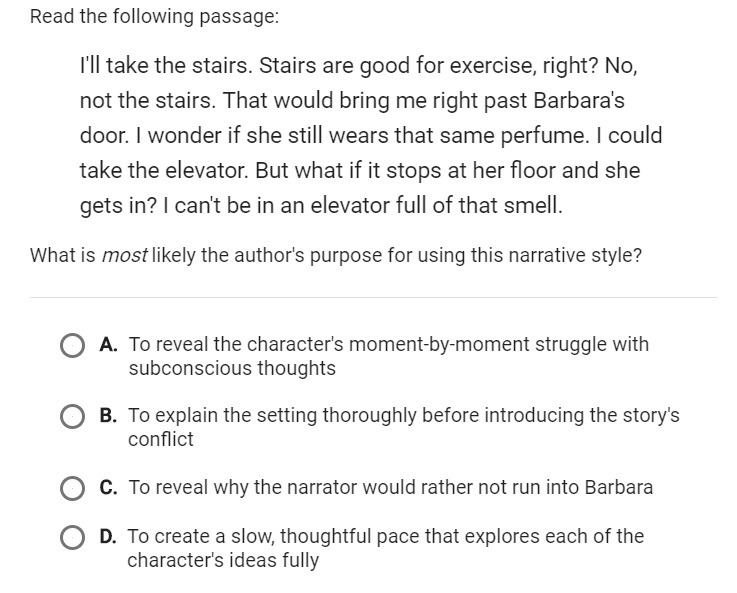Click the bold letter label B.

pos(108,416)
